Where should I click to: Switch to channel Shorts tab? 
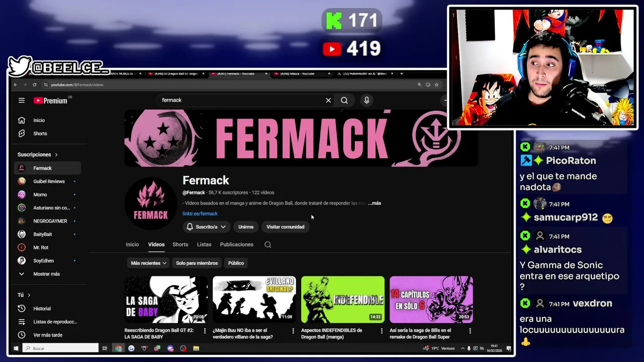(x=180, y=245)
